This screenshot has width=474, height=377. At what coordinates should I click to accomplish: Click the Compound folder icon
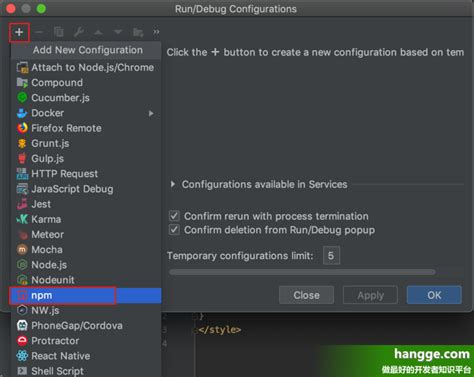22,83
